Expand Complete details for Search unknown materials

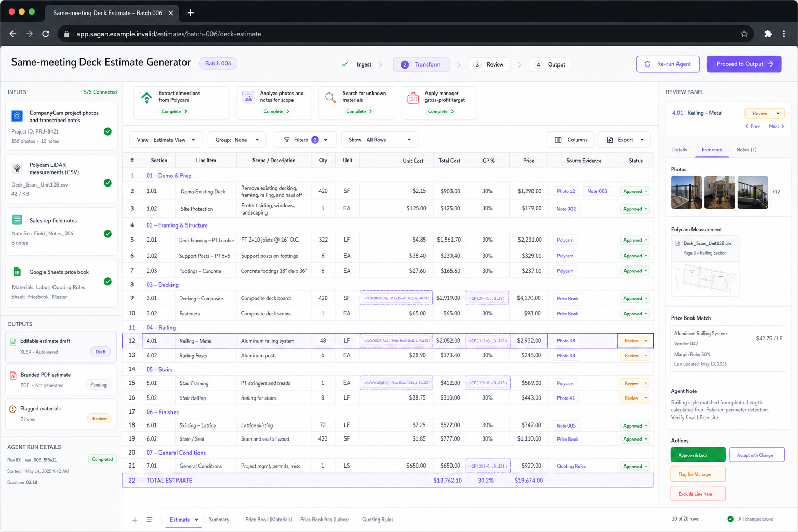point(360,111)
